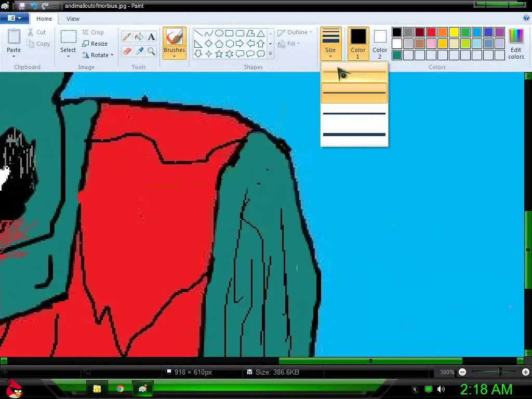532x399 pixels.
Task: Choose the Down arrow shape
Action: (198, 54)
